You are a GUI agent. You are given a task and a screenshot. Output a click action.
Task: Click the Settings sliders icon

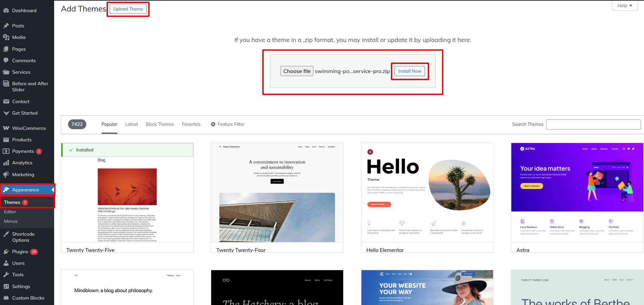pos(6,286)
